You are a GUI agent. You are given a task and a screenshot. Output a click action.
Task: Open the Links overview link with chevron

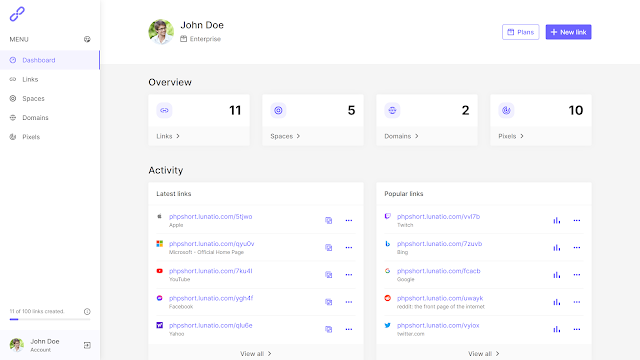168,136
